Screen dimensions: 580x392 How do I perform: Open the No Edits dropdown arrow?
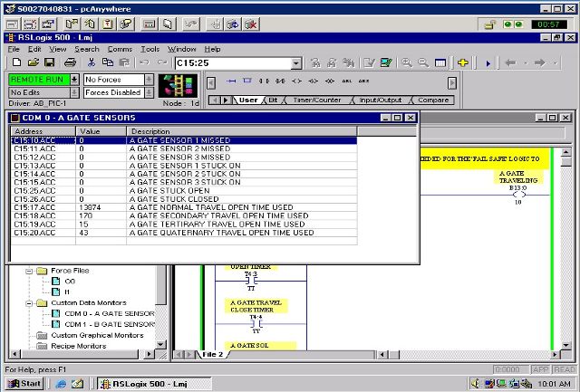pos(74,92)
